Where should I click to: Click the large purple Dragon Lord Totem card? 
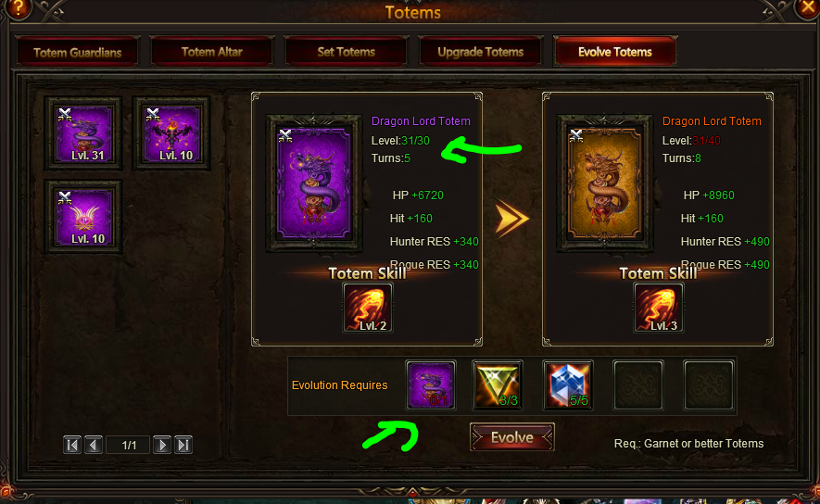[314, 183]
